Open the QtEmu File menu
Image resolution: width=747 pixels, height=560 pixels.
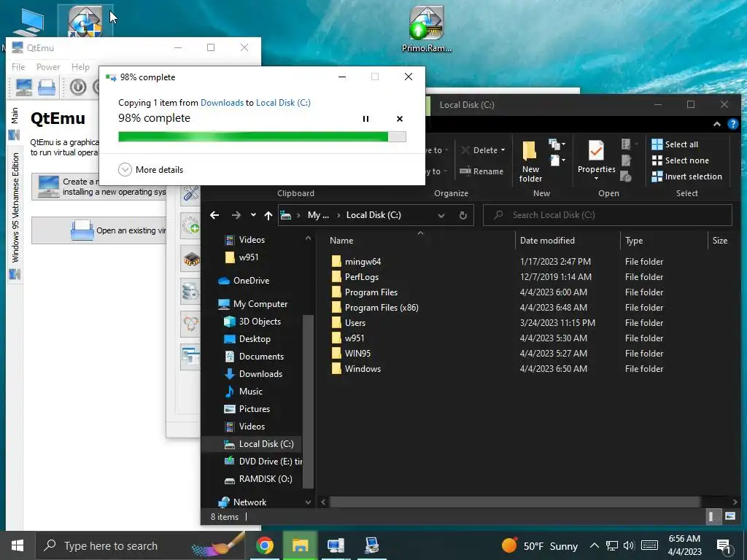click(x=18, y=67)
